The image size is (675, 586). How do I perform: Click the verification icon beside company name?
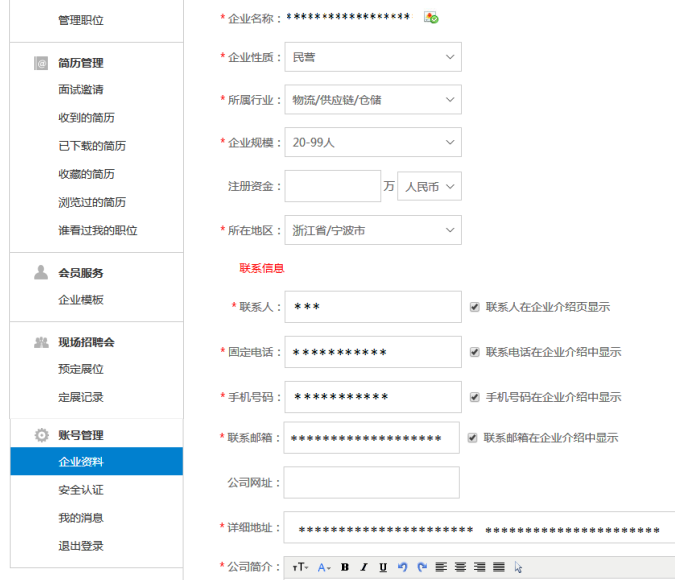(431, 18)
